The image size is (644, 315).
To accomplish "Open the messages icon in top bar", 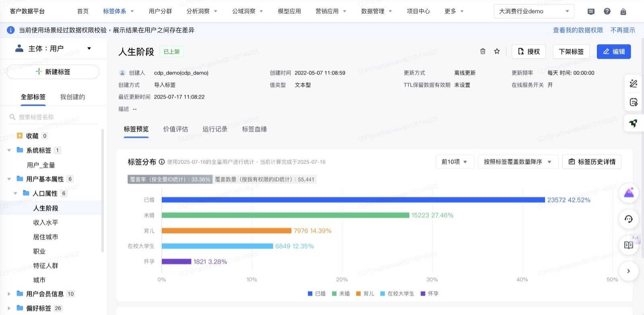I will 591,11.
